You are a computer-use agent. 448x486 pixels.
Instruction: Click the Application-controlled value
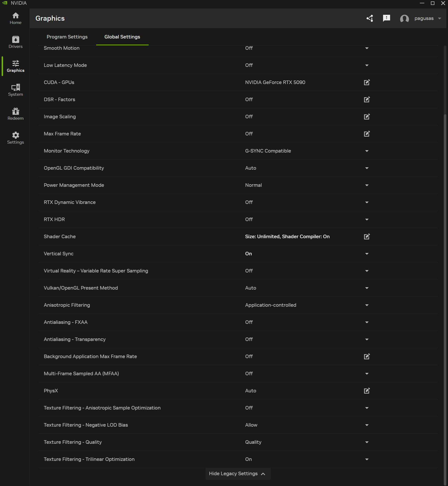(x=271, y=305)
